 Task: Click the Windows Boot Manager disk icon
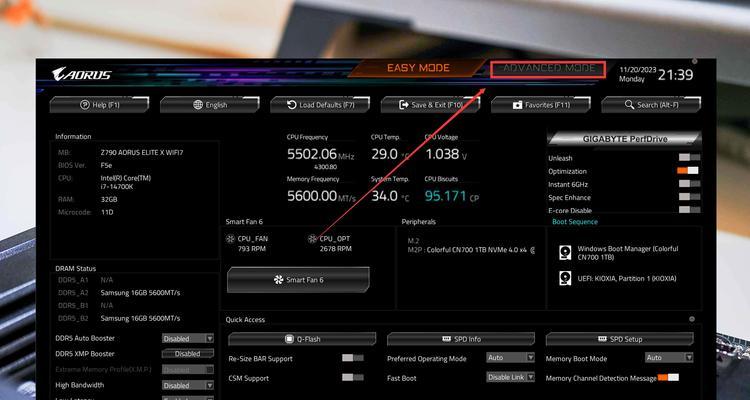click(x=565, y=253)
